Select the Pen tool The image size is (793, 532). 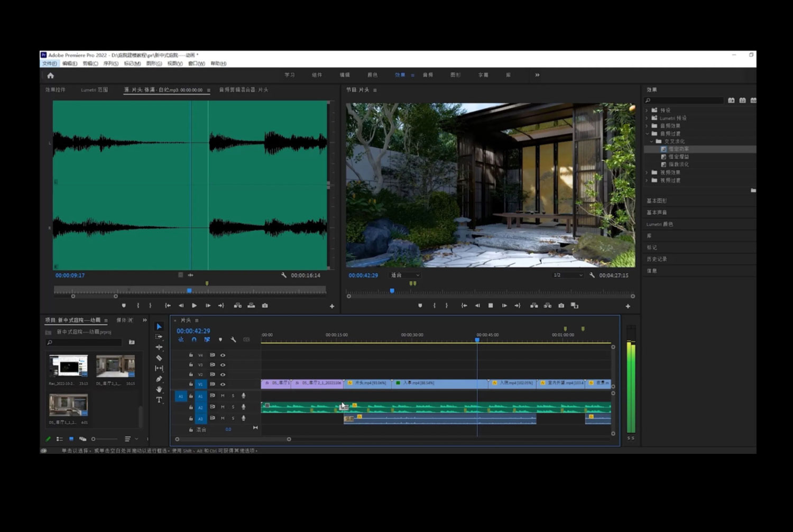159,379
